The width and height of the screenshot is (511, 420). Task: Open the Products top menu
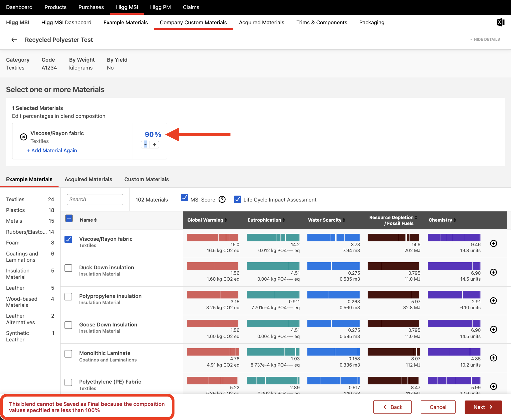click(x=55, y=7)
